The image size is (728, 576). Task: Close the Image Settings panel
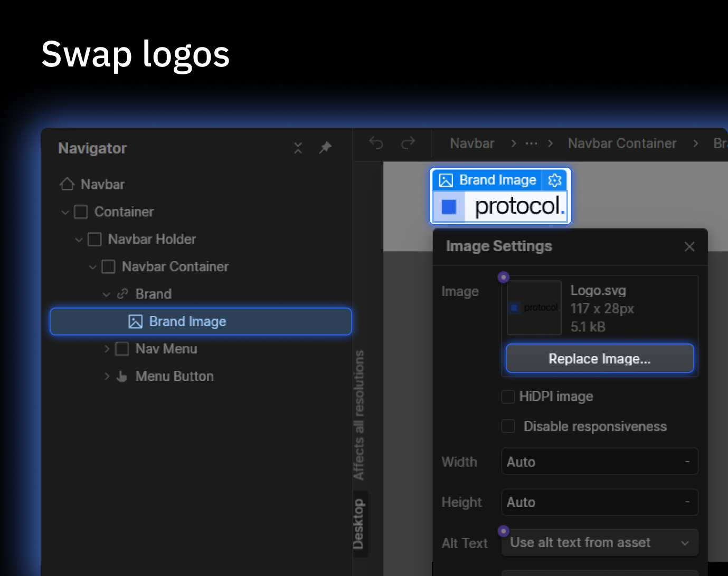(x=689, y=246)
